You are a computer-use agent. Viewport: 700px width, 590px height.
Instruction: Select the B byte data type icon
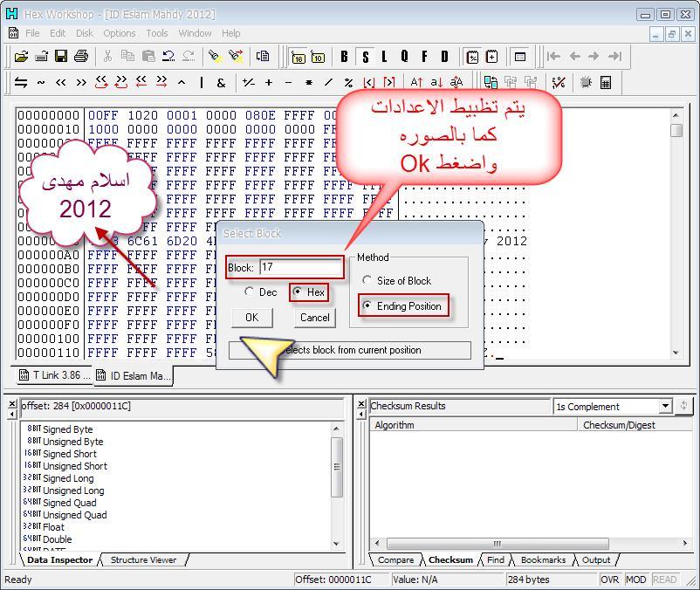point(344,57)
